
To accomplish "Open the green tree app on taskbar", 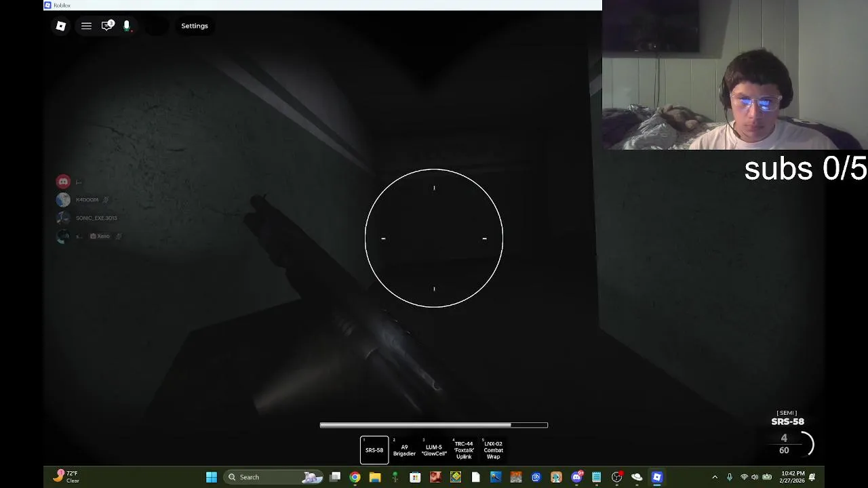I will [x=395, y=477].
